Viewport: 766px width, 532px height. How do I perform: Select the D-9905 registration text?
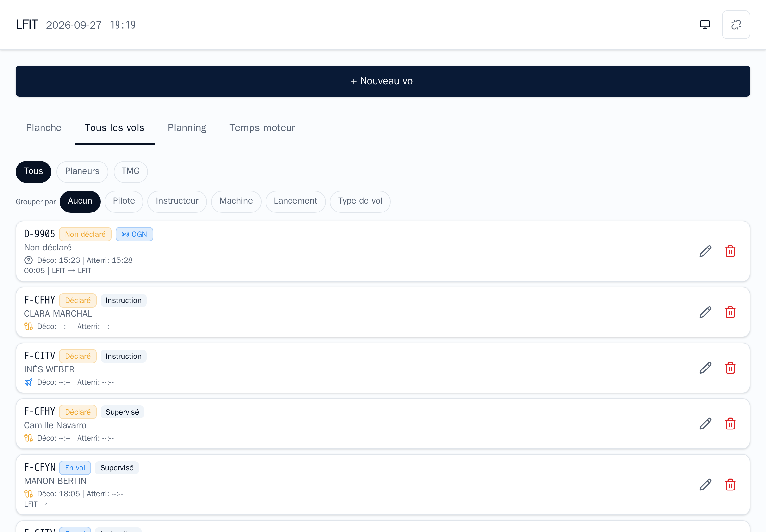pyautogui.click(x=40, y=234)
